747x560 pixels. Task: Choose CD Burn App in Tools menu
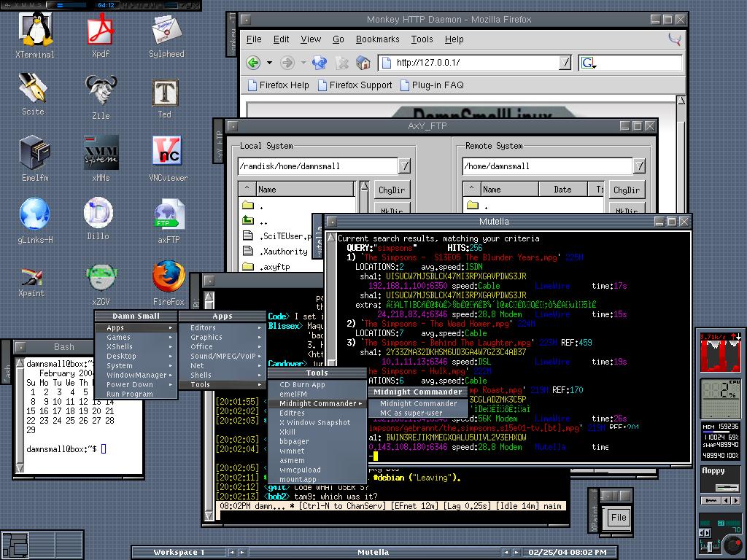pos(317,385)
